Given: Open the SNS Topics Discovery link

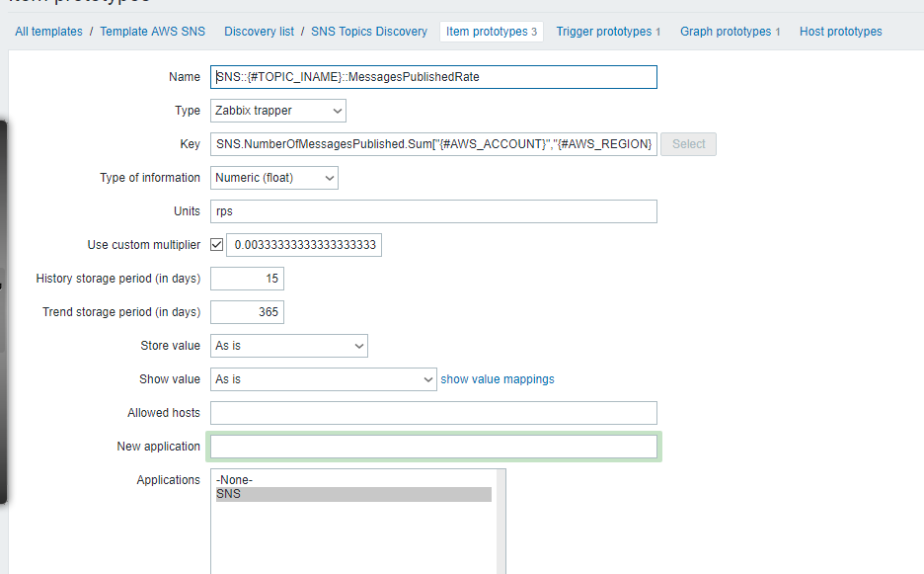Looking at the screenshot, I should [369, 32].
